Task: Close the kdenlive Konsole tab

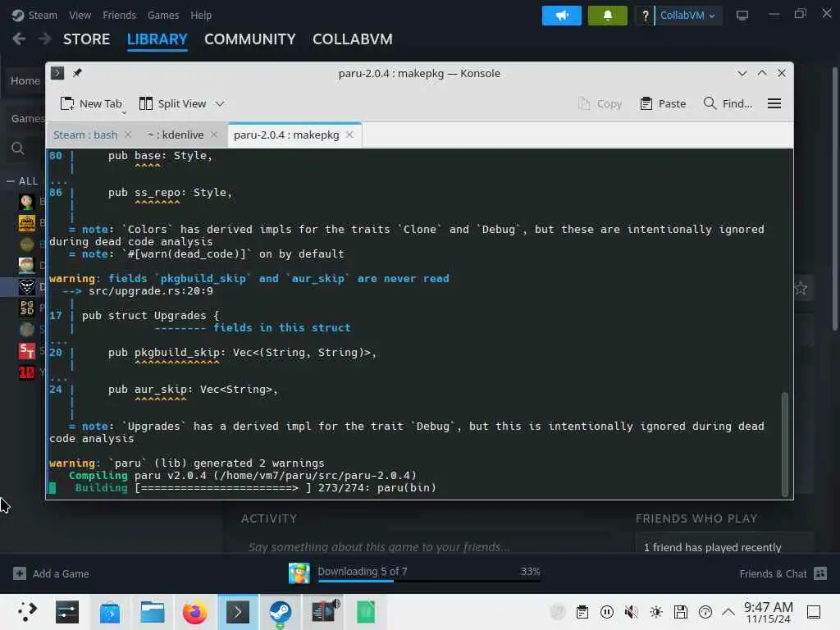Action: (214, 135)
